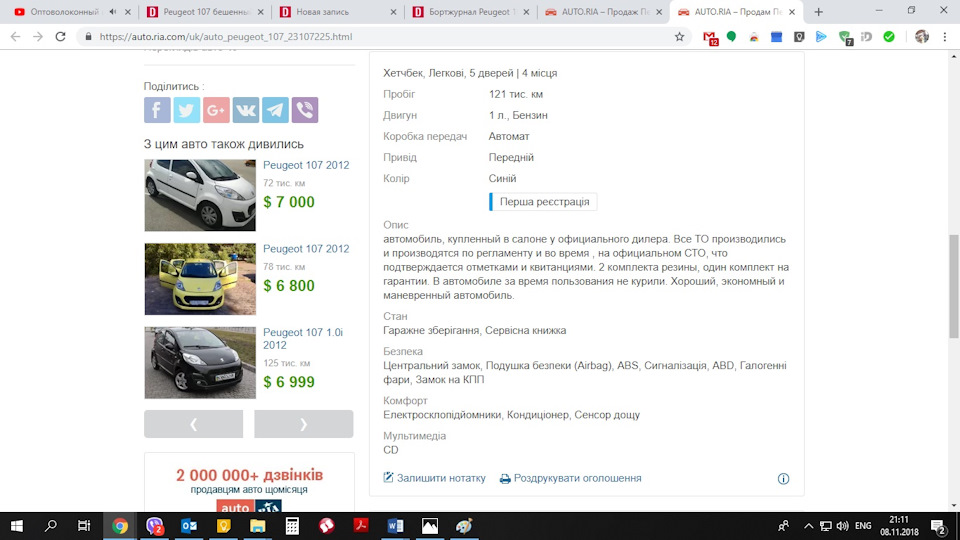Open the black Peugeot 107 thumbnail

[200, 362]
